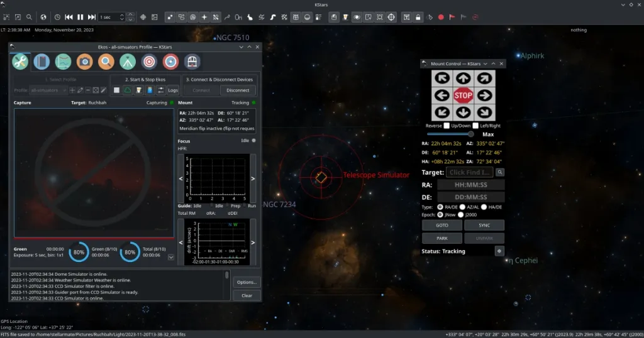Image resolution: width=644 pixels, height=338 pixels.
Task: Select the HA/DE coordinate type radio
Action: [x=484, y=207]
